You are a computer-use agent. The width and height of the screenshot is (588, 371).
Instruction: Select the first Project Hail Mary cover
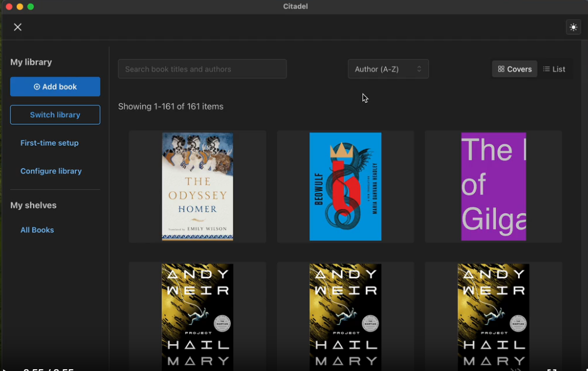pyautogui.click(x=198, y=317)
